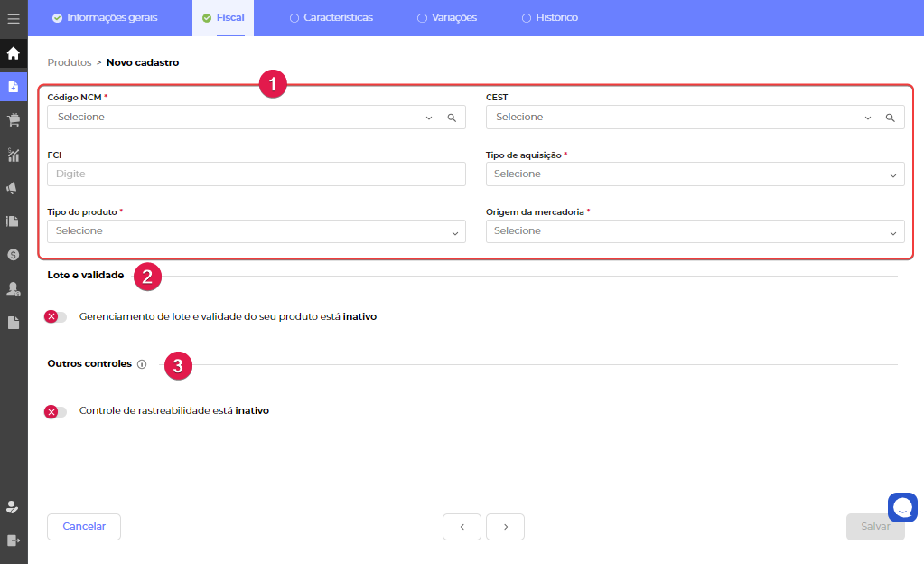This screenshot has height=564, width=924.
Task: Go to home via house icon
Action: click(x=14, y=53)
